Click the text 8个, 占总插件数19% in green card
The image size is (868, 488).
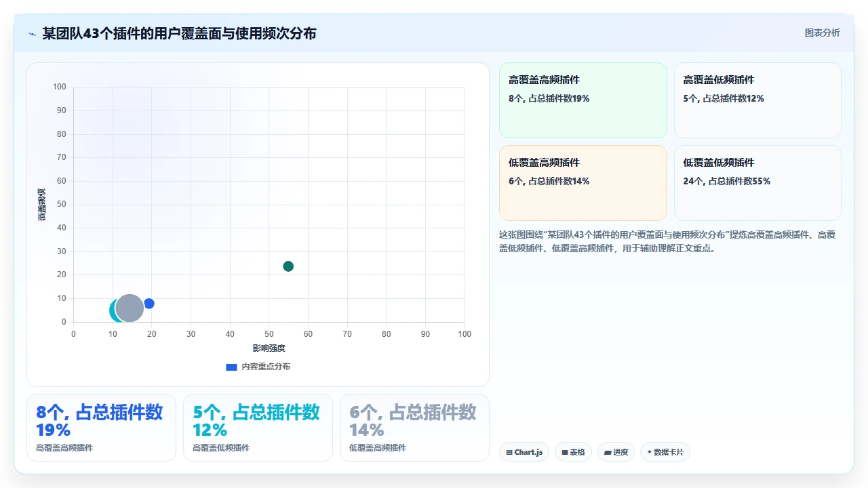coord(549,98)
